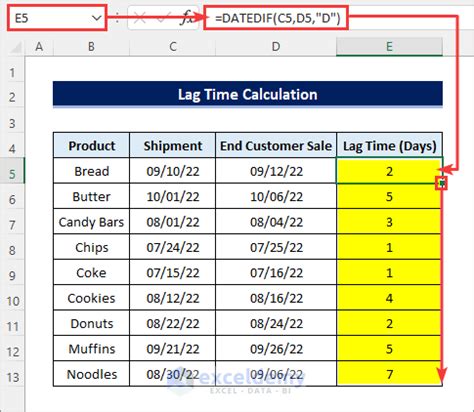
Task: Select the Bread cell
Action: point(91,171)
